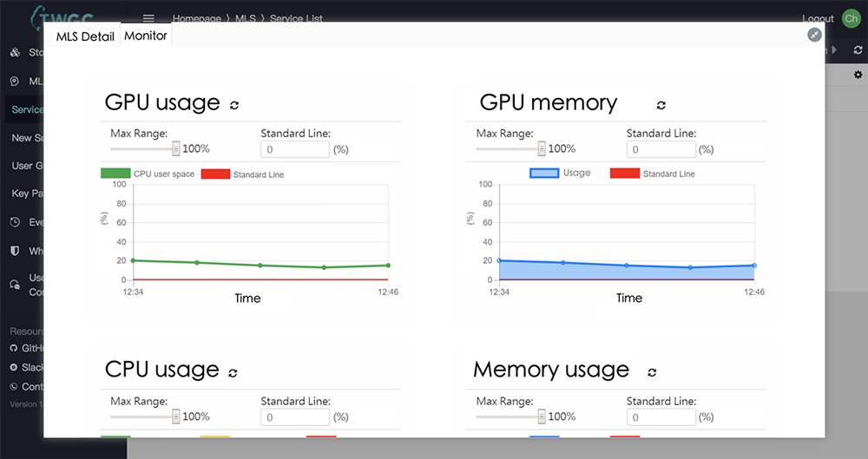Go to Homepage breadcrumb
Viewport: 868px width, 459px height.
pos(196,18)
